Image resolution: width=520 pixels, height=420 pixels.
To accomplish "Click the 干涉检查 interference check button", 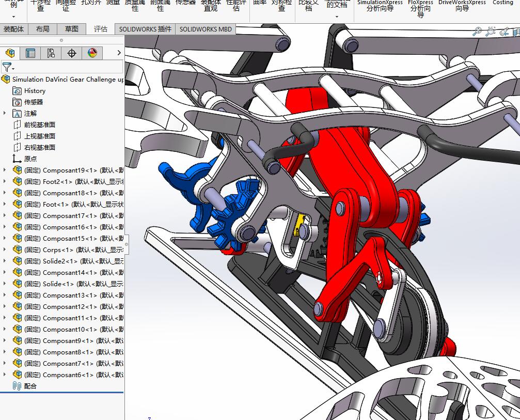I will (x=40, y=5).
